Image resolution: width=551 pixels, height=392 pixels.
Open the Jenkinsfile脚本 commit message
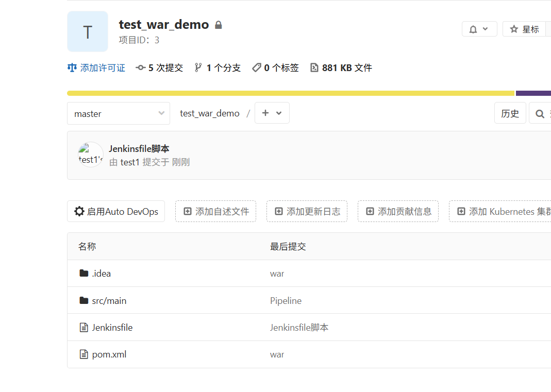139,149
